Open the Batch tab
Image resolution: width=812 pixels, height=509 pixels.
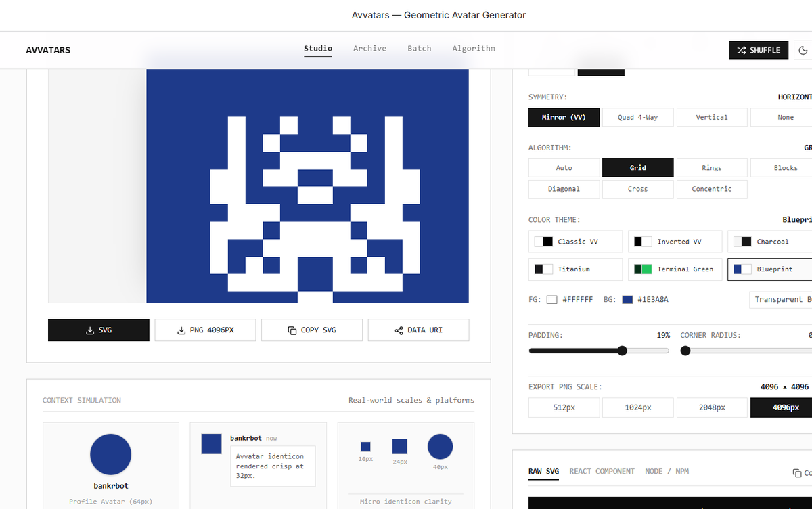(420, 49)
